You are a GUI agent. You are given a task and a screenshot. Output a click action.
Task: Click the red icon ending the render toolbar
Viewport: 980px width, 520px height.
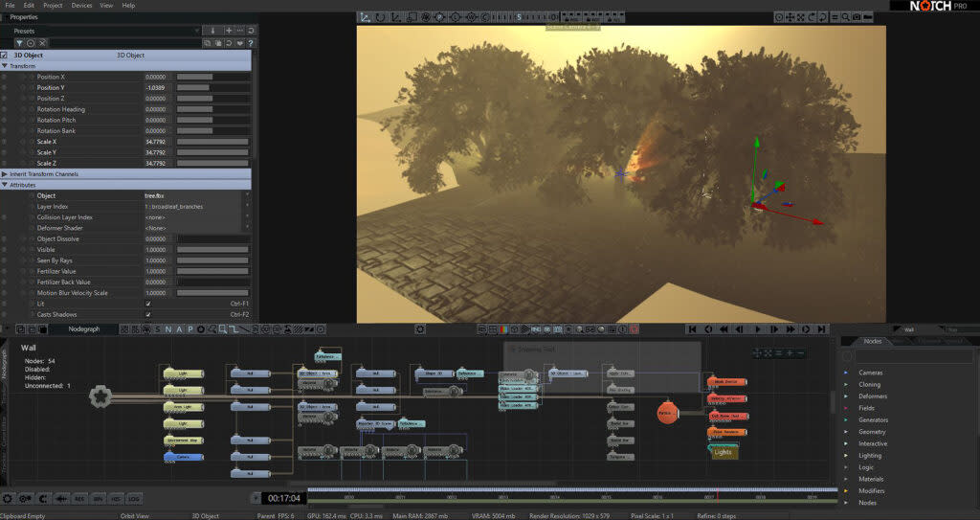click(634, 329)
